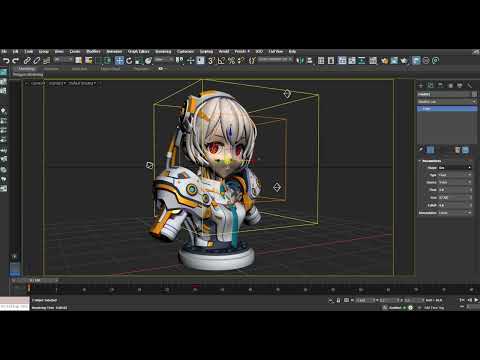Image resolution: width=480 pixels, height=360 pixels.
Task: Click the Mirror tool icon
Action: [300, 60]
